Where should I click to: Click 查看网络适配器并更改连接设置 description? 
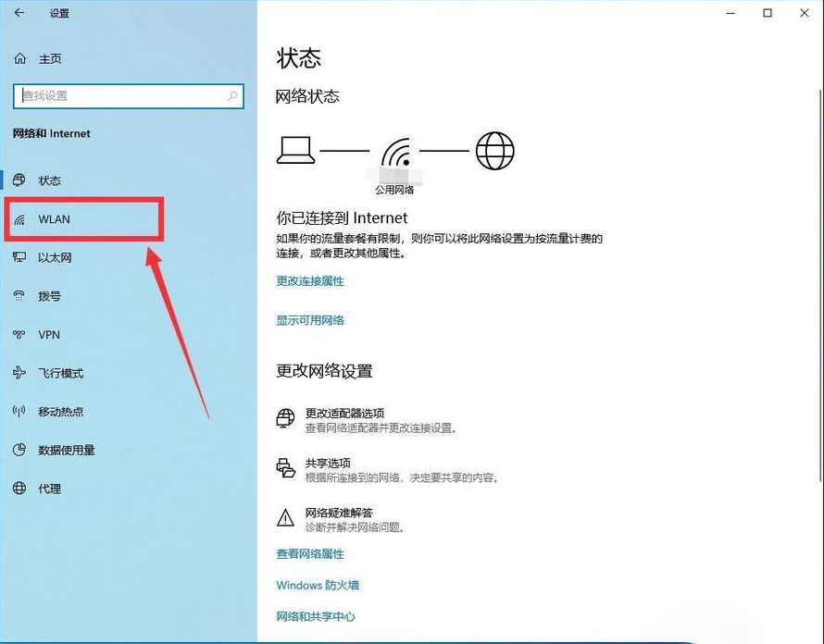(x=381, y=428)
